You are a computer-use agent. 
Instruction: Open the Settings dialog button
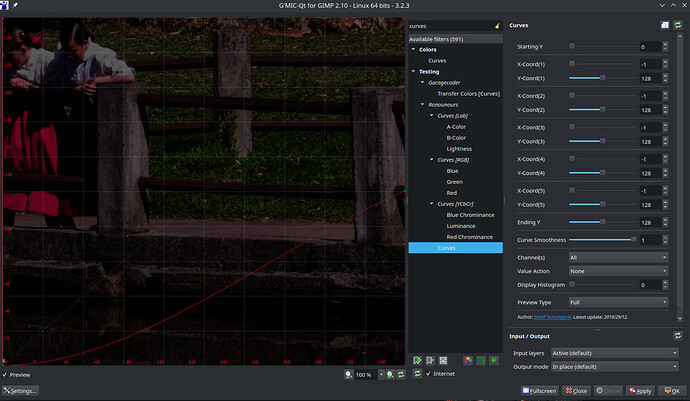(x=20, y=391)
